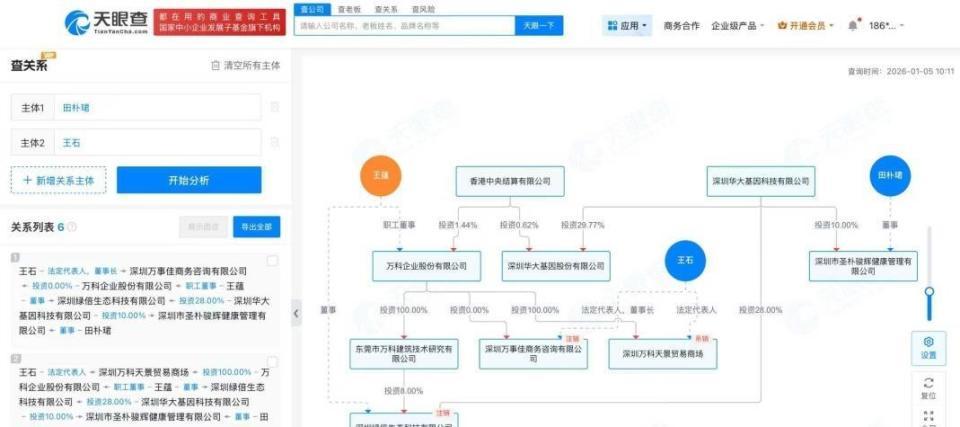Click the 导出全部 export button
This screenshot has width=960, height=427.
point(257,227)
